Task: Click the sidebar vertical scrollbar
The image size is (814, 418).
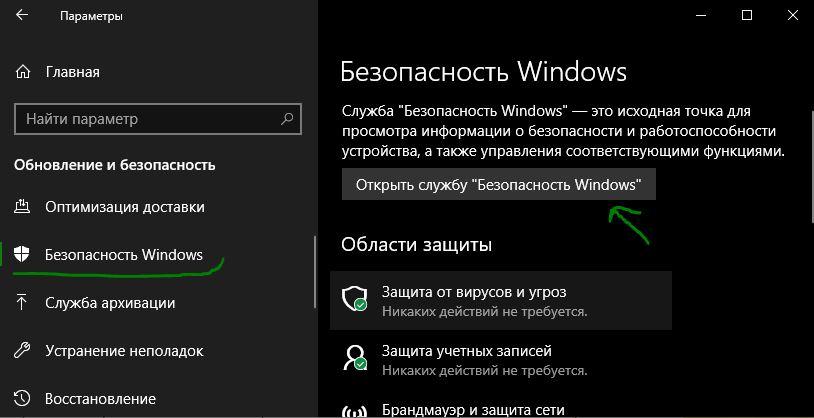Action: click(315, 273)
